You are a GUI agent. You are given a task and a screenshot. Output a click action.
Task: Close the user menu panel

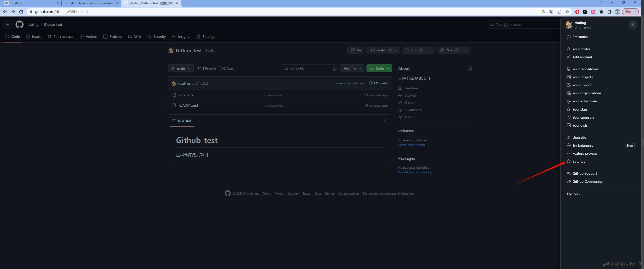coord(632,25)
